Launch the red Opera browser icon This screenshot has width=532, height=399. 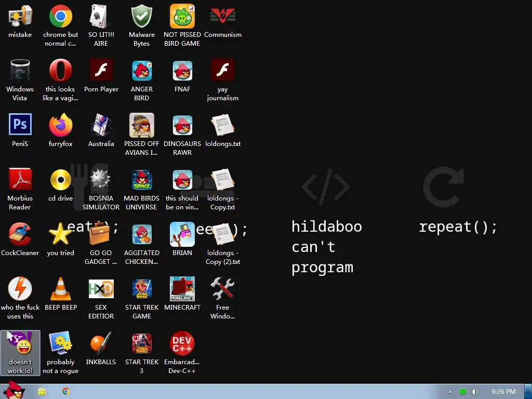[60, 71]
